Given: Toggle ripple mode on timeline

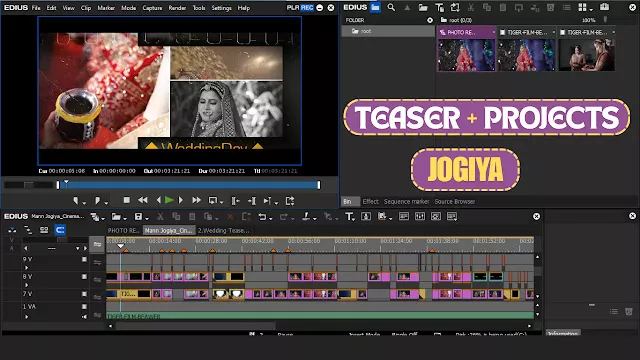Looking at the screenshot, I should point(28,230).
